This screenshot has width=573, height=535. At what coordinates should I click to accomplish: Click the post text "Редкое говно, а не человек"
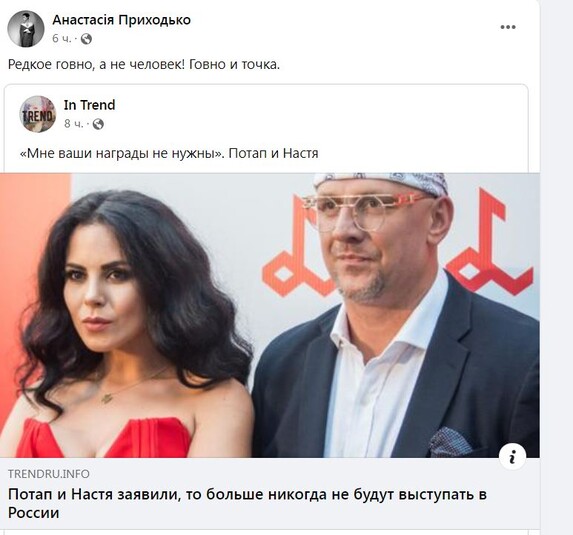click(96, 64)
